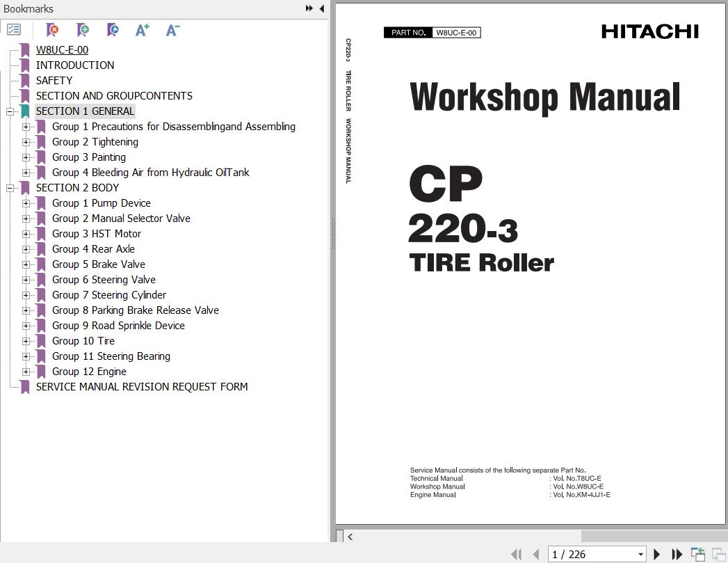
Task: Go to the next page arrow
Action: [656, 554]
